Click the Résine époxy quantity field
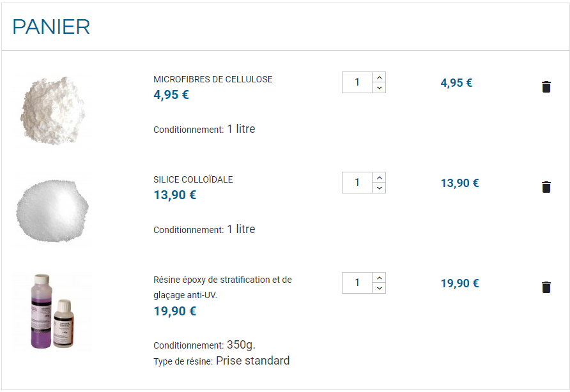Viewport: 570px width, 392px height. (357, 283)
